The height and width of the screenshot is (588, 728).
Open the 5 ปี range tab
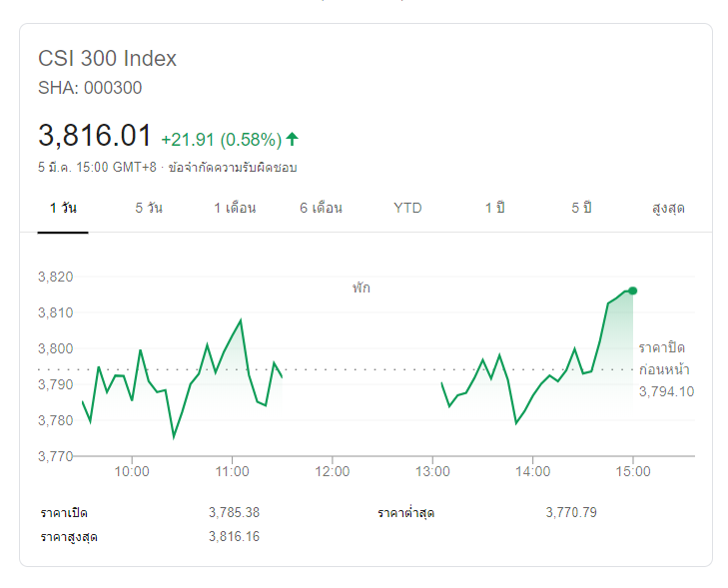click(581, 209)
